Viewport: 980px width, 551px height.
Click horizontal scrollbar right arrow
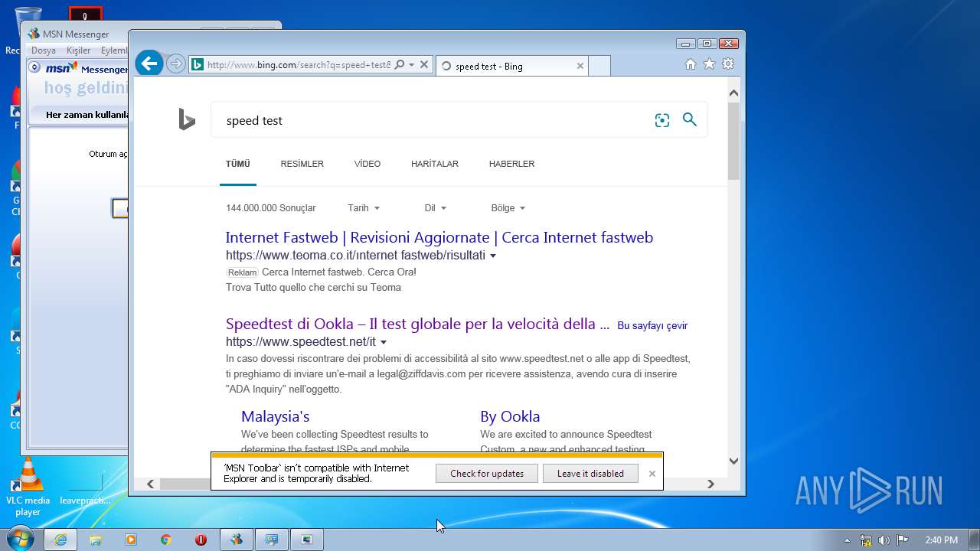click(710, 484)
